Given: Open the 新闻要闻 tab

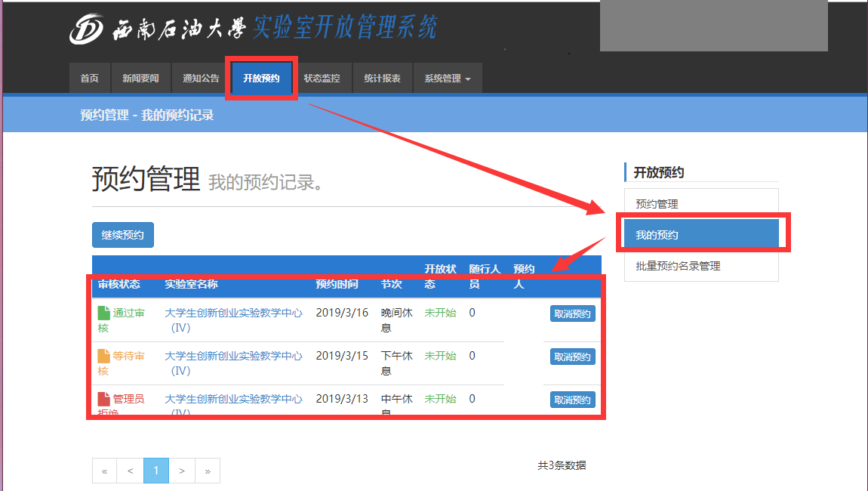Looking at the screenshot, I should pyautogui.click(x=141, y=78).
